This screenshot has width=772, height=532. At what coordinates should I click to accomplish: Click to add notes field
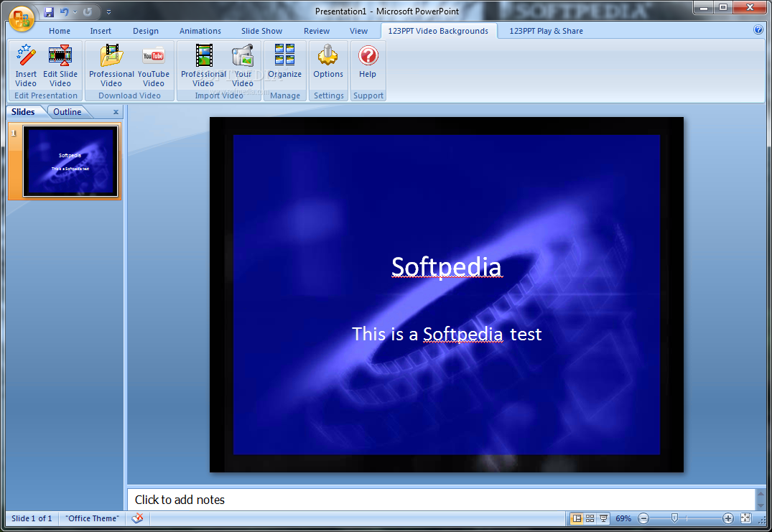click(441, 500)
